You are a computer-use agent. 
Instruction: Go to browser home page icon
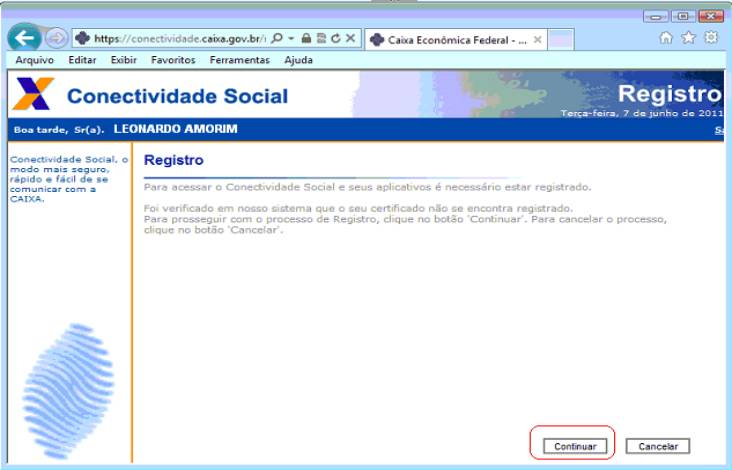tap(666, 38)
